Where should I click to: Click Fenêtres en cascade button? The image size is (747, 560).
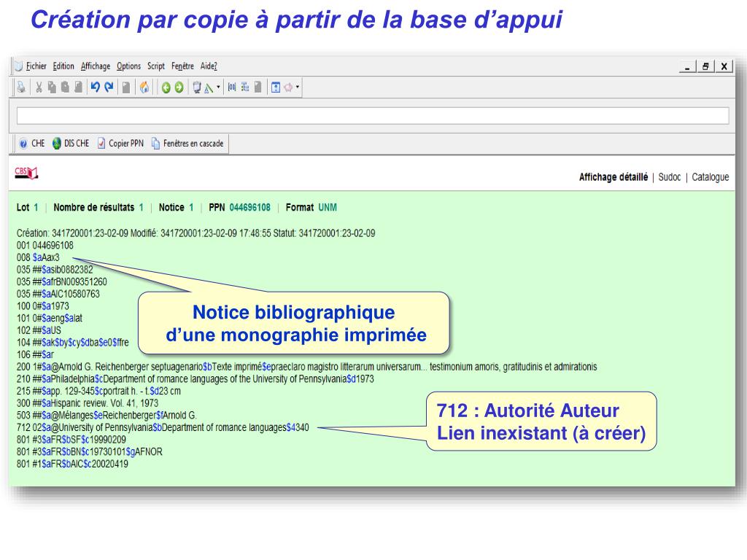(187, 144)
